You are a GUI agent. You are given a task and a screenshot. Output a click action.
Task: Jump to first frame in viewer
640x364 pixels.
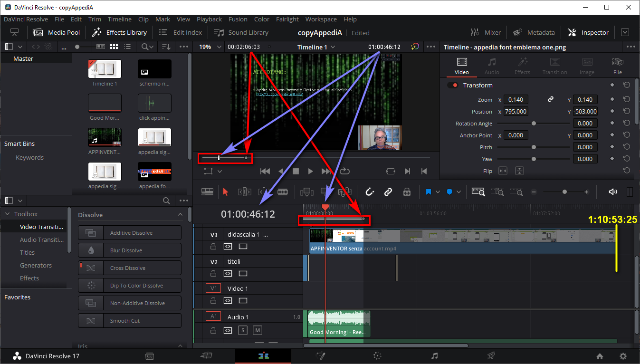click(x=265, y=171)
